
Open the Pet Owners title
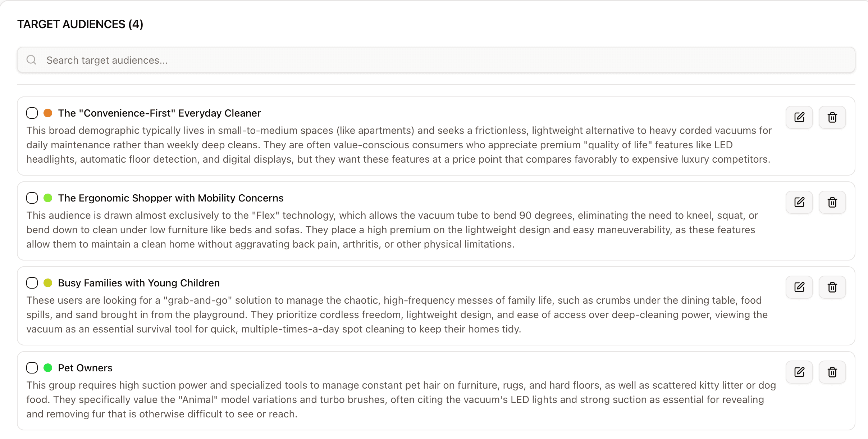(85, 368)
